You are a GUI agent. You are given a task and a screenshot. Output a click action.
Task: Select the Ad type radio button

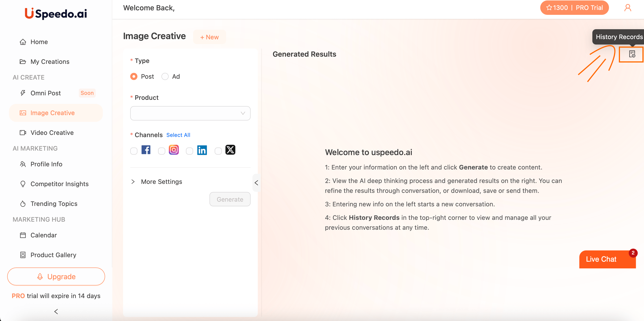165,76
